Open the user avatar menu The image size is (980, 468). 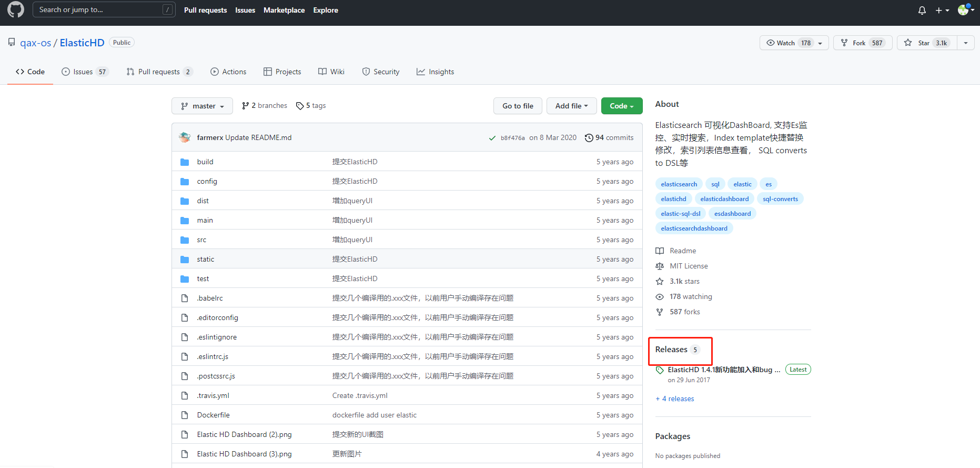pos(967,10)
